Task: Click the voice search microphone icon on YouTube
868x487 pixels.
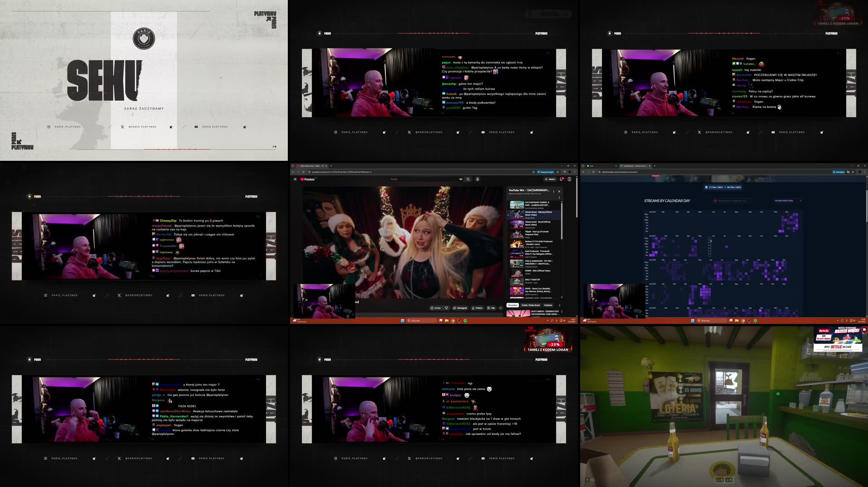Action: [477, 179]
